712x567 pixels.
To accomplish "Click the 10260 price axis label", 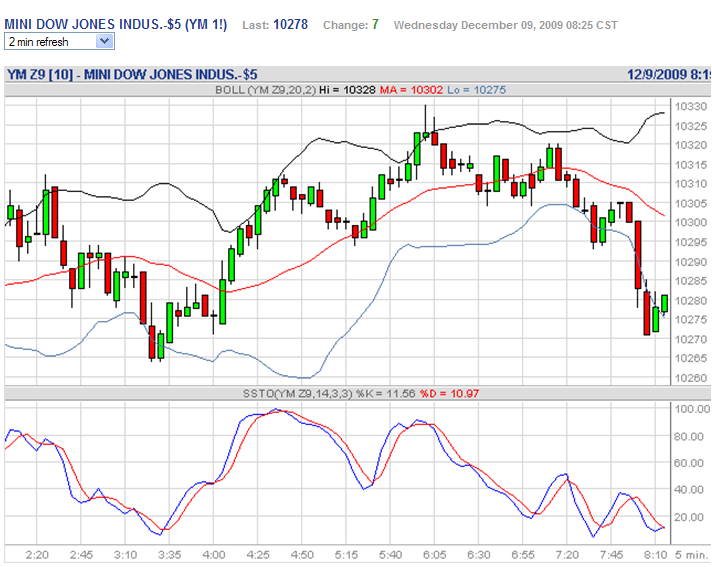I will click(691, 378).
